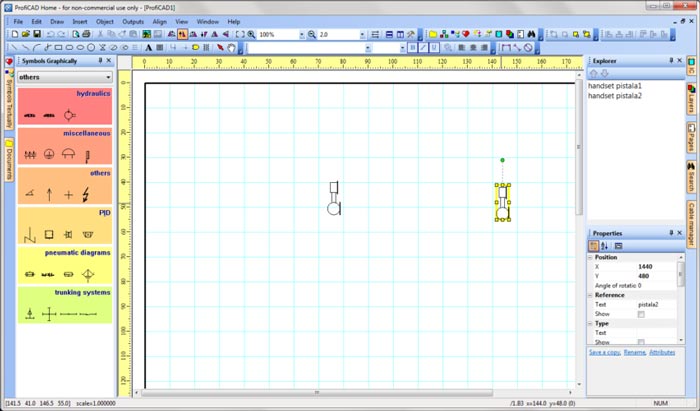Click the prohibition circle icon in toolbar
Viewport: 700px width, 411px height.
[x=528, y=47]
